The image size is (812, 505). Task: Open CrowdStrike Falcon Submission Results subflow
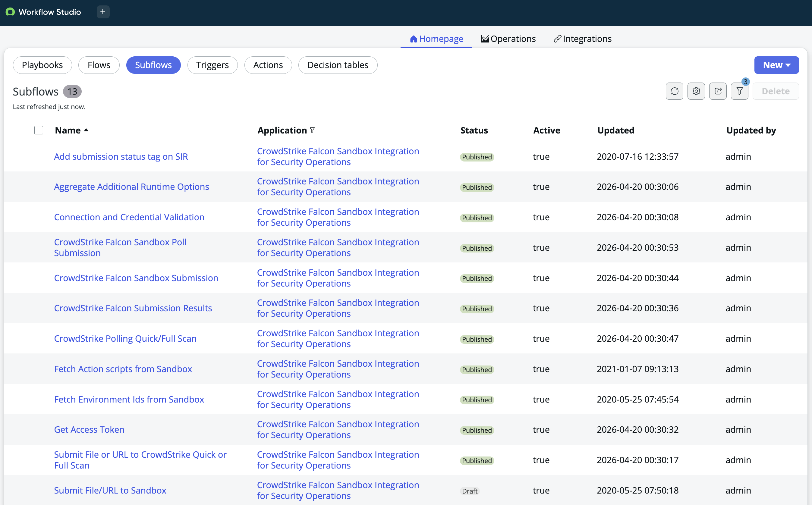[x=133, y=308]
